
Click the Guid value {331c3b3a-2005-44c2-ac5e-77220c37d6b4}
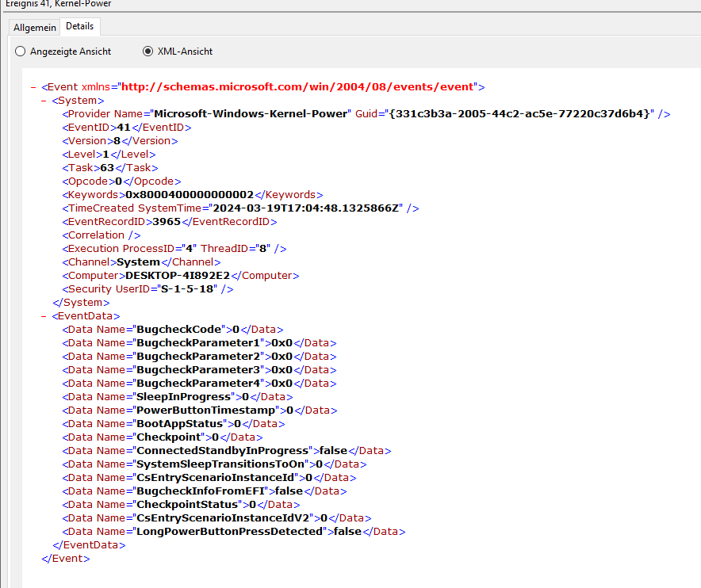519,114
